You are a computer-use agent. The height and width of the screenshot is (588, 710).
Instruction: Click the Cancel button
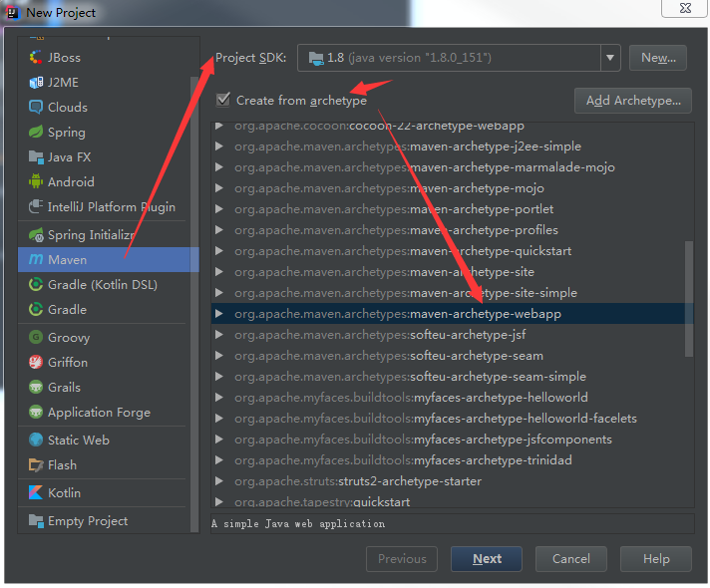(x=571, y=559)
